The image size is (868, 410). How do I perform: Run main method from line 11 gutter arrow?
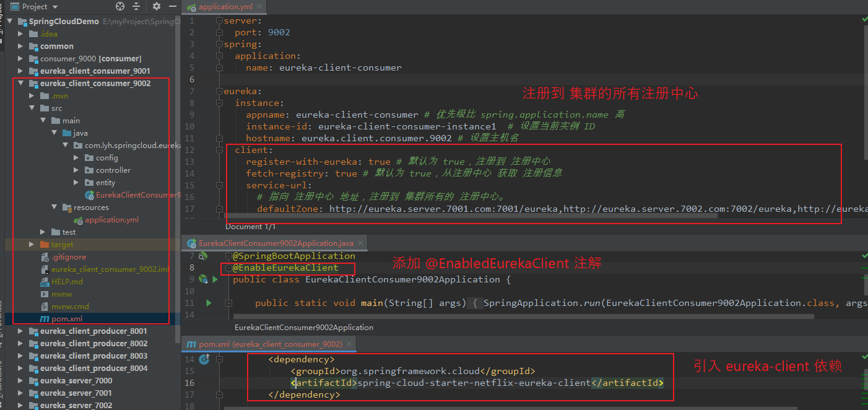point(209,303)
